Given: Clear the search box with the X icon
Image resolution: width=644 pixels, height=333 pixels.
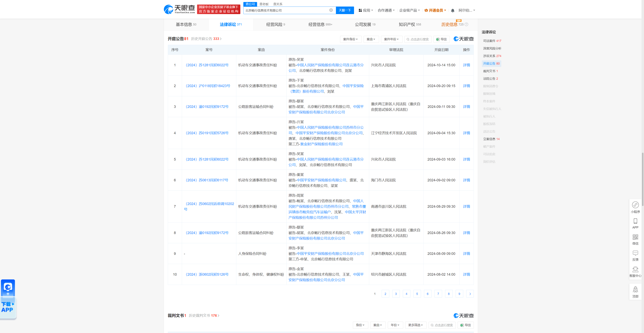Looking at the screenshot, I should pyautogui.click(x=331, y=10).
